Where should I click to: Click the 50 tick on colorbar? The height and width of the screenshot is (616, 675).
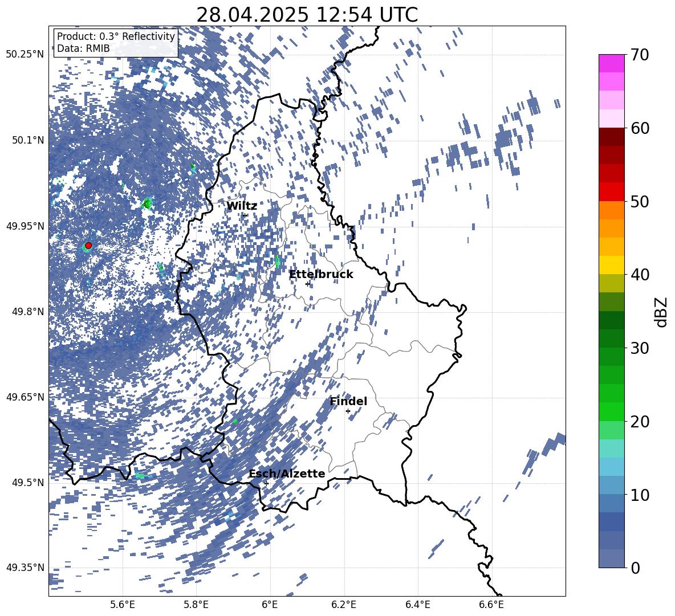tap(640, 201)
